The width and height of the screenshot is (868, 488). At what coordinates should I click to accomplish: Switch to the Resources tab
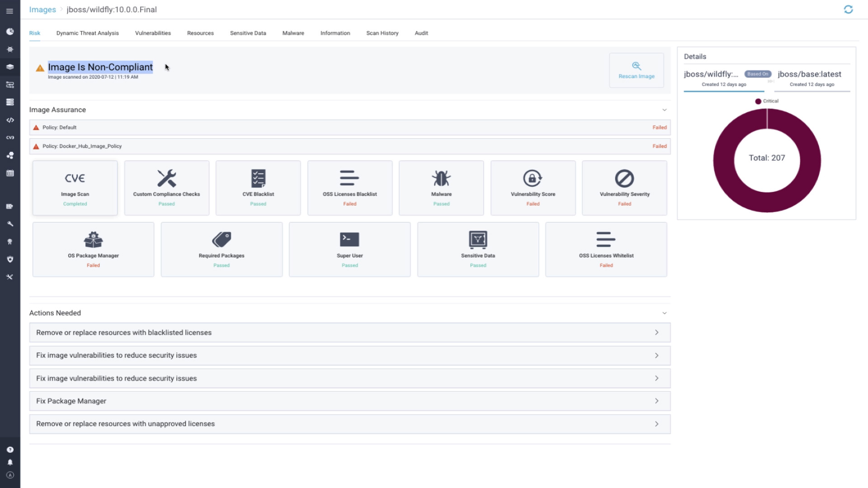[200, 33]
